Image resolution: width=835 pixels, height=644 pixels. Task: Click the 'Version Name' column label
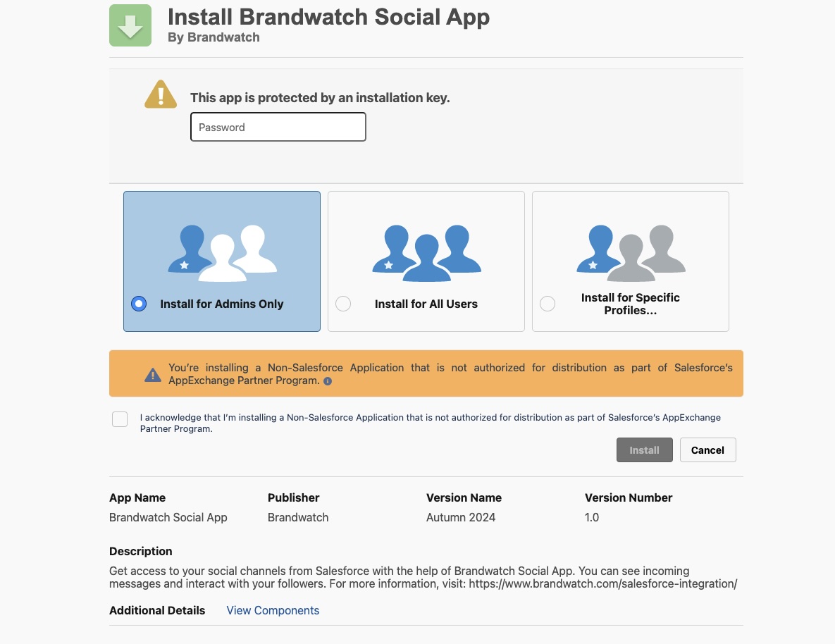click(x=464, y=497)
